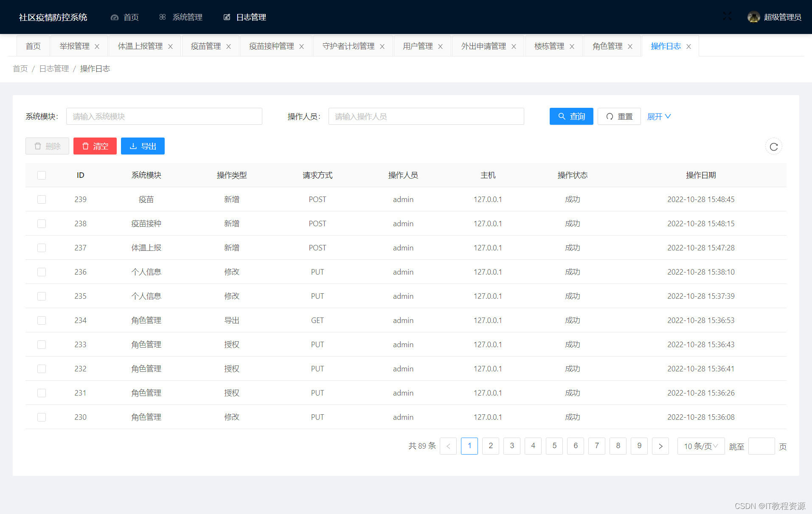The image size is (812, 514).
Task: Go to page 7
Action: (597, 446)
